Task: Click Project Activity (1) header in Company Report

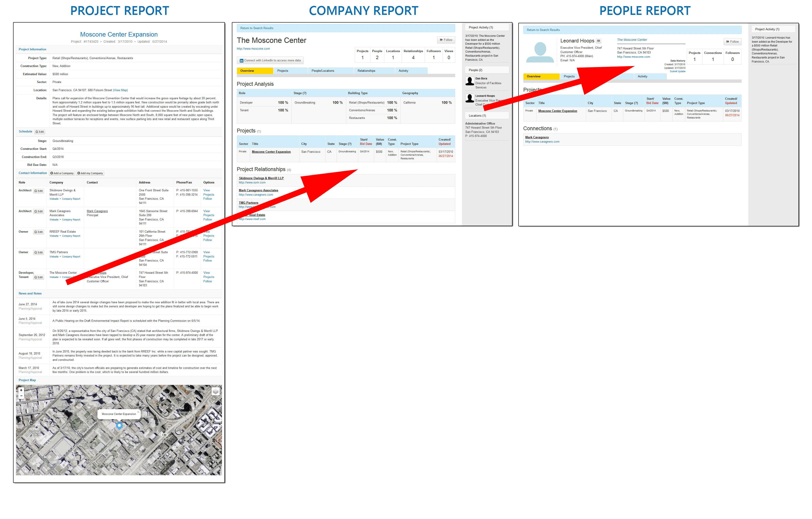Action: click(x=487, y=28)
